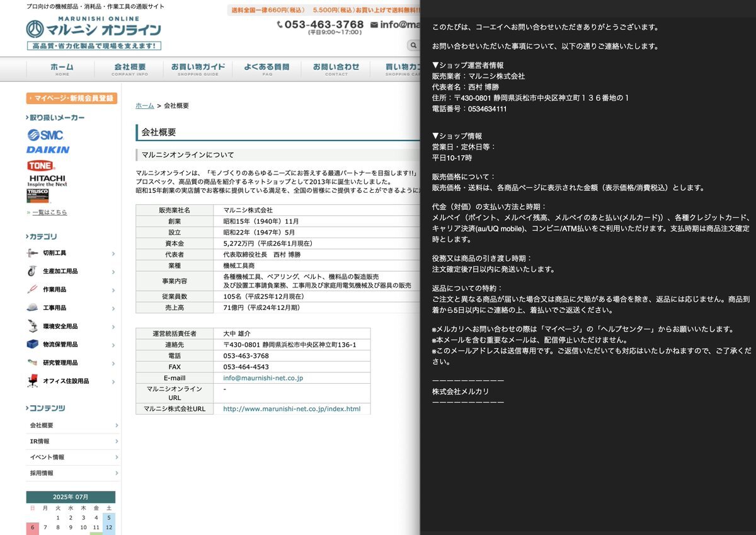Click the マルニシオンラインについて section heading

tap(188, 154)
